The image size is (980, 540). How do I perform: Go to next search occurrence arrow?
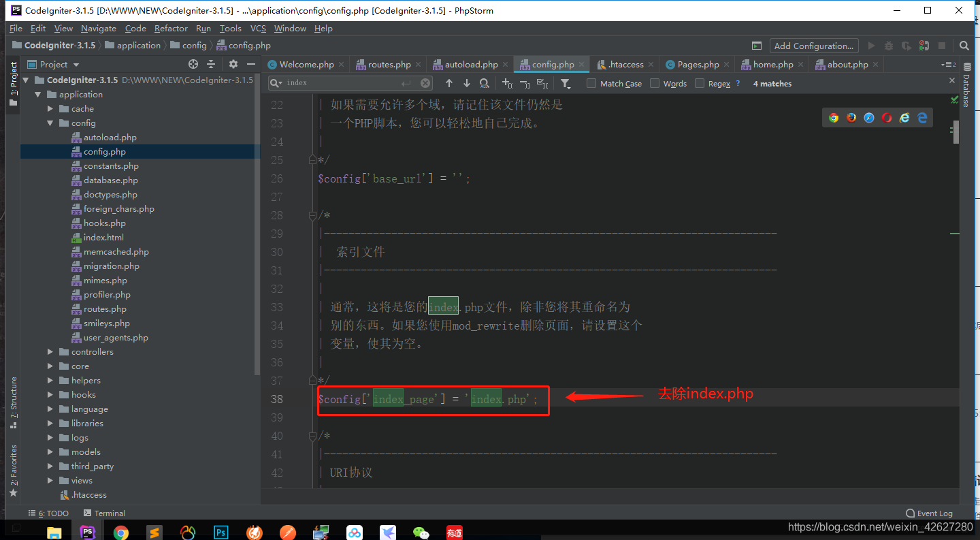coord(467,83)
